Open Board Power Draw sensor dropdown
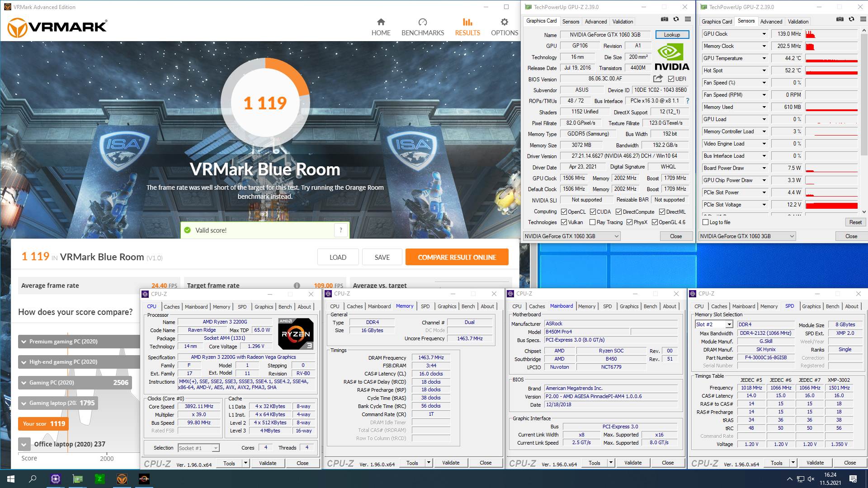868x488 pixels. tap(764, 168)
